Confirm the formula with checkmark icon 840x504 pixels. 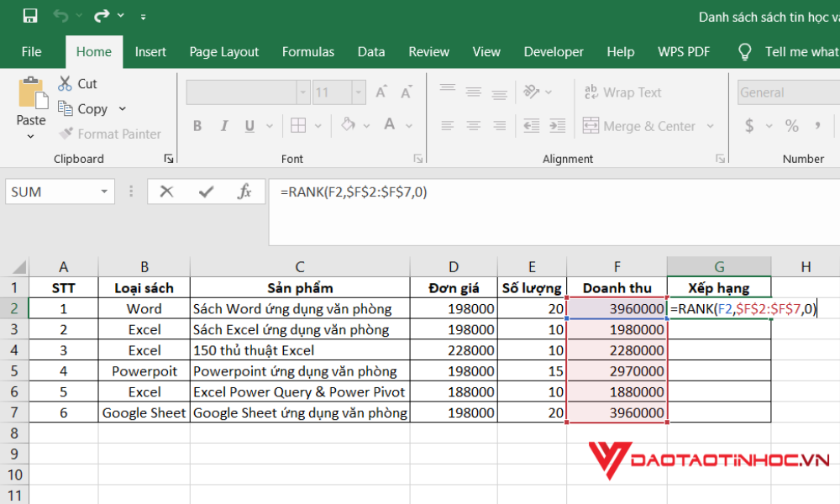coord(207,192)
